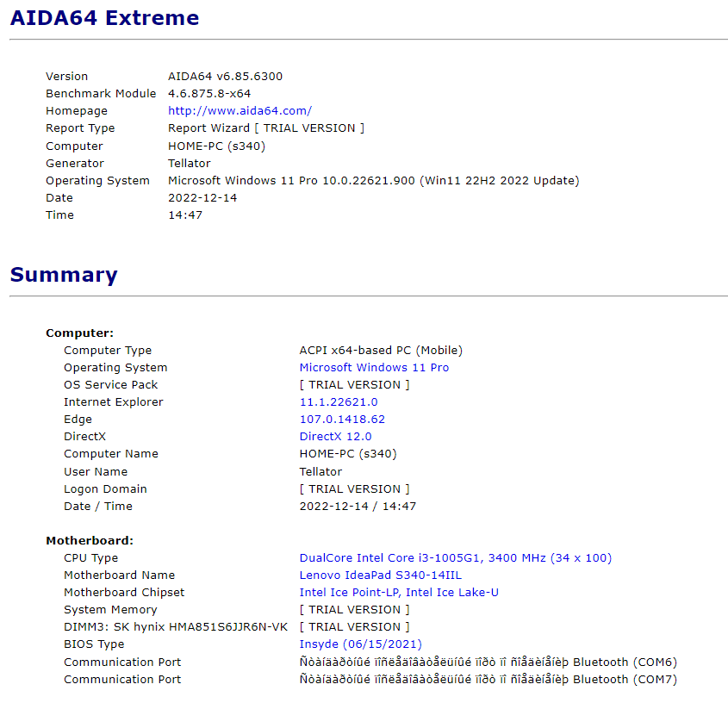This screenshot has height=703, width=728.
Task: Select the Generator value Tellator
Action: coord(189,164)
